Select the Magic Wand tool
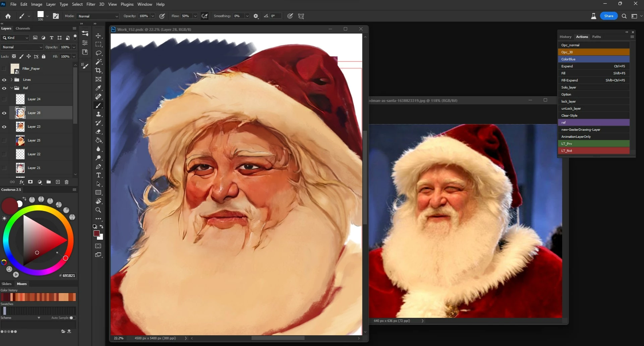Image resolution: width=644 pixels, height=346 pixels. pyautogui.click(x=98, y=62)
